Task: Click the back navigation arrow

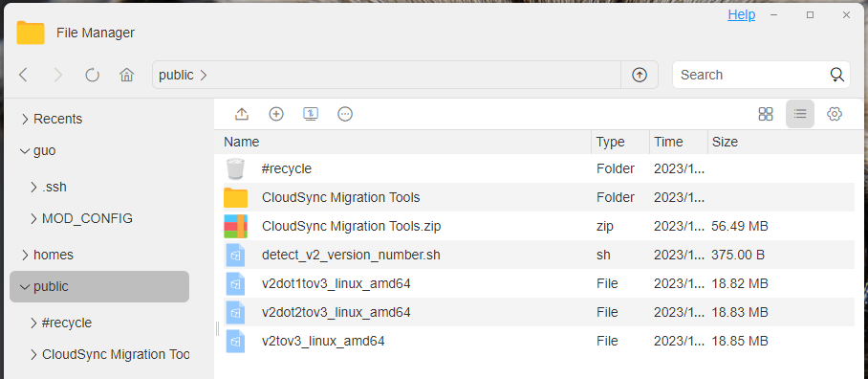Action: click(23, 75)
